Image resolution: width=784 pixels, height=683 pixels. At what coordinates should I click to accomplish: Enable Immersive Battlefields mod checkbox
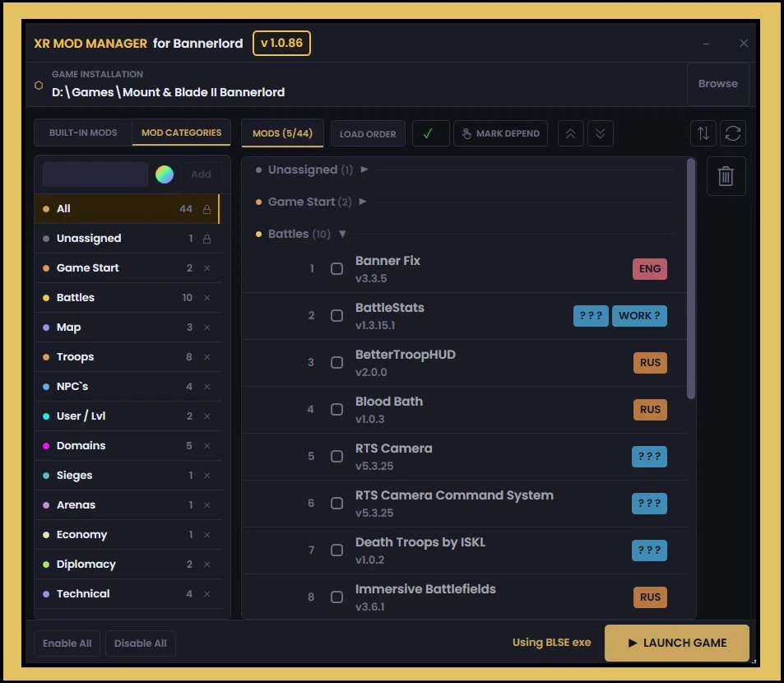pyautogui.click(x=337, y=597)
